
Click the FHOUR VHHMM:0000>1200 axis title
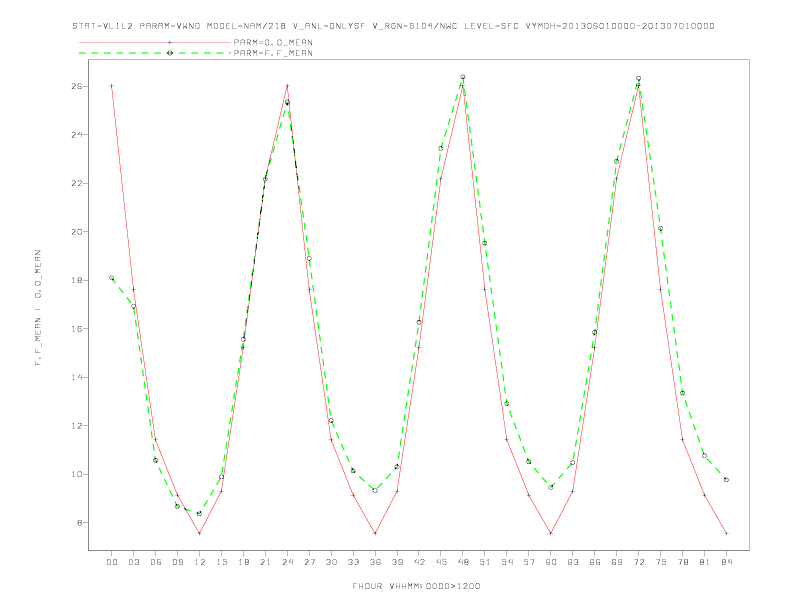[x=416, y=586]
